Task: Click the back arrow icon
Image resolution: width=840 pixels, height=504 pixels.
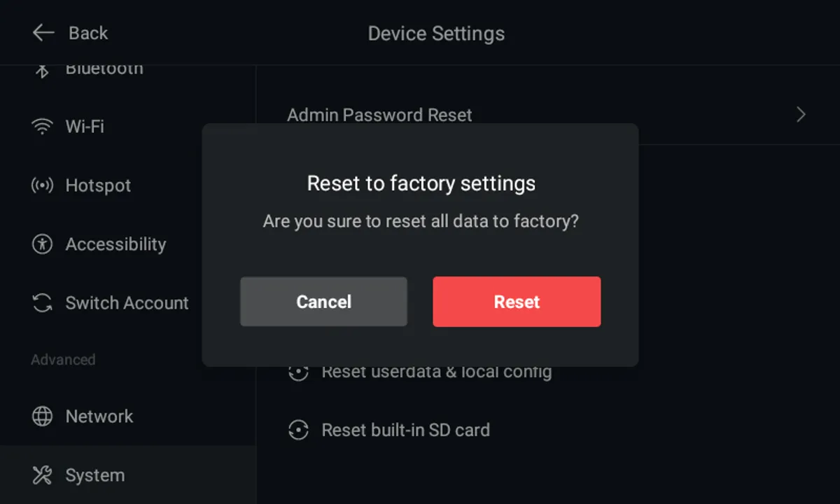Action: click(43, 33)
